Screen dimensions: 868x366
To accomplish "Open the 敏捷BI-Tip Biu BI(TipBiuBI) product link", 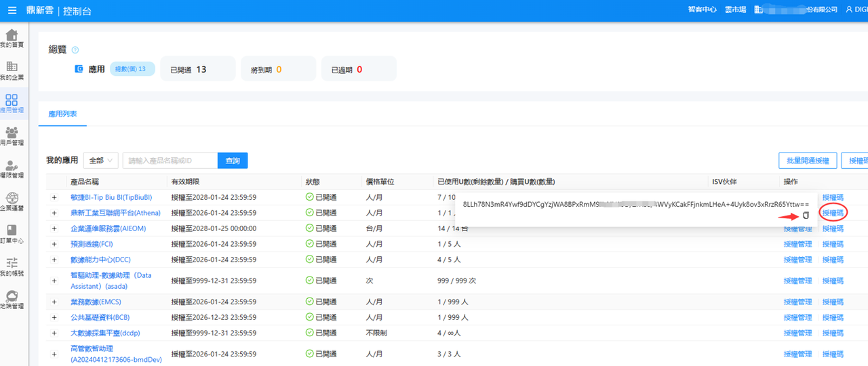I will (x=111, y=197).
